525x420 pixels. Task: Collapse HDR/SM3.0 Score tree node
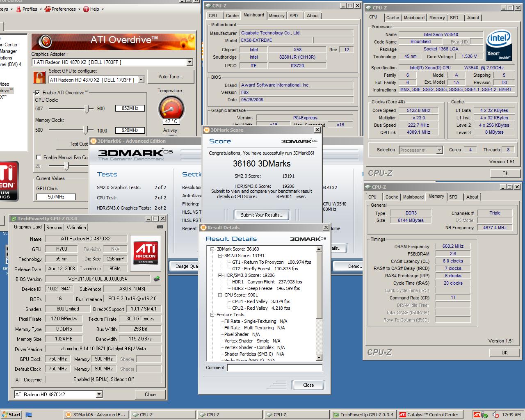220,275
